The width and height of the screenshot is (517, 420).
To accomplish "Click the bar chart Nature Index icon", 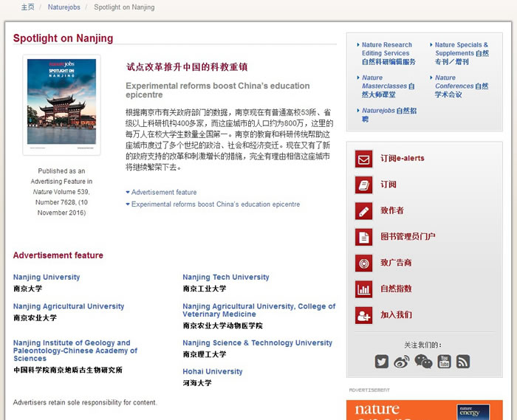I will click(363, 289).
